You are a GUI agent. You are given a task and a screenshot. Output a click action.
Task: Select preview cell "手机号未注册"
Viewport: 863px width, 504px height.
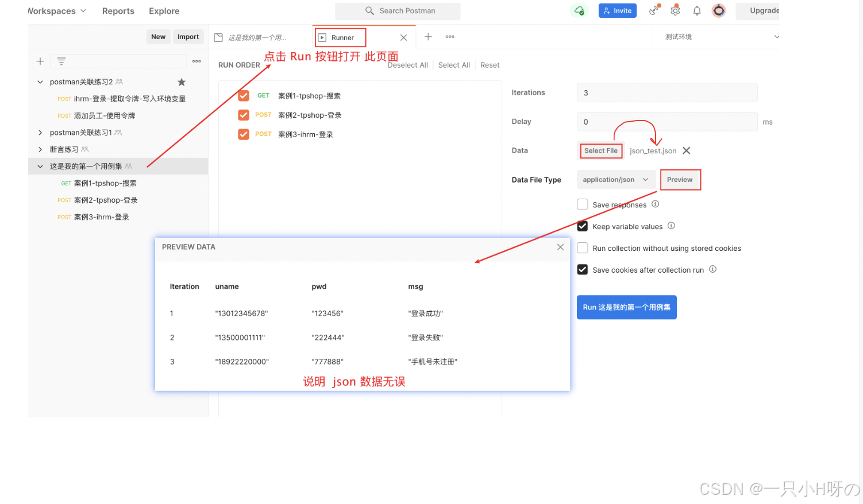[x=433, y=362]
